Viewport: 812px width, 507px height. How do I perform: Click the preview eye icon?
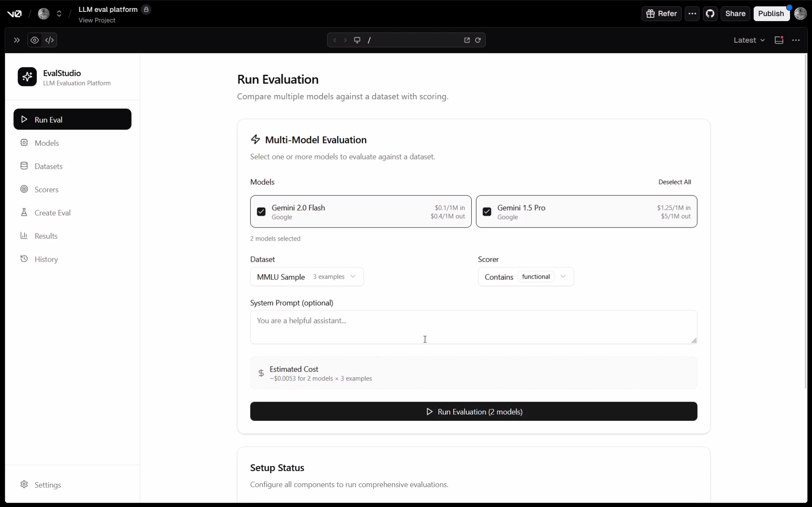(35, 40)
